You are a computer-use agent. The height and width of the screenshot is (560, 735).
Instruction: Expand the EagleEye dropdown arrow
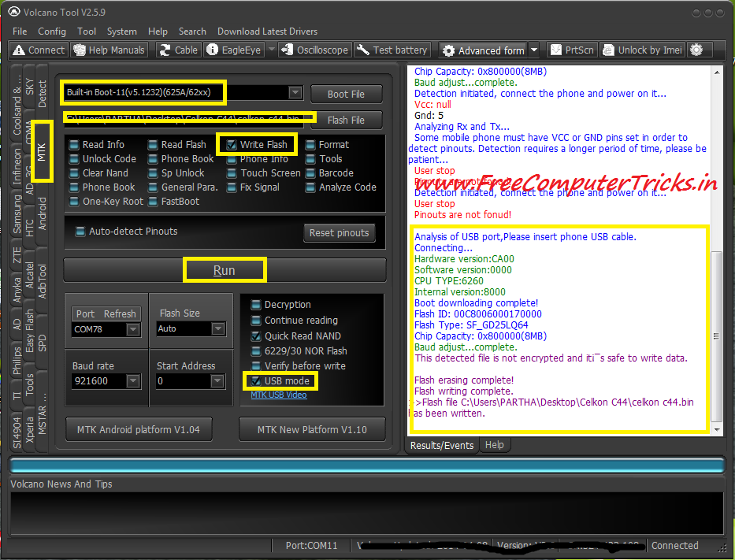click(272, 49)
